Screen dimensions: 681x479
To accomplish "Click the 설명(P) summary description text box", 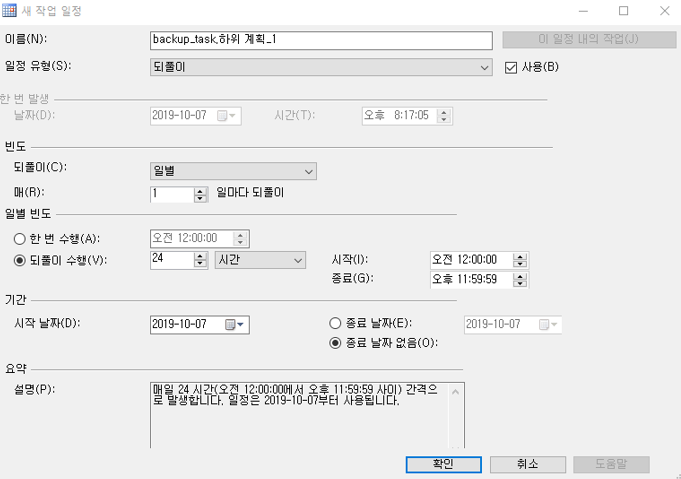I will pos(307,415).
